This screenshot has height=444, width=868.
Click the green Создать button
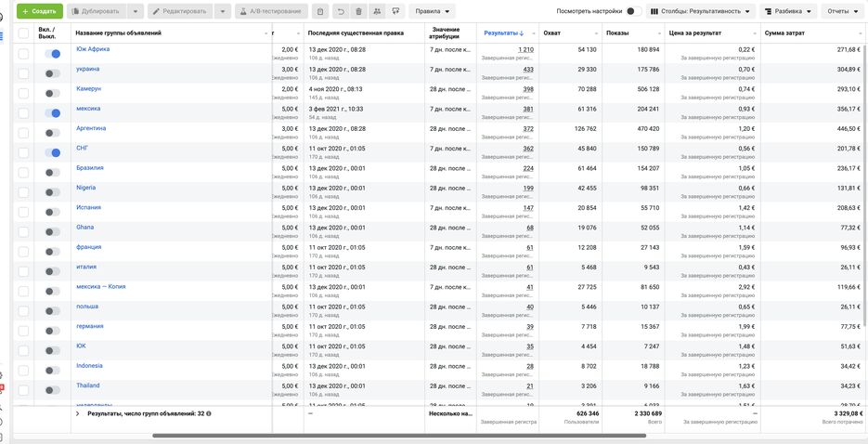tap(40, 11)
